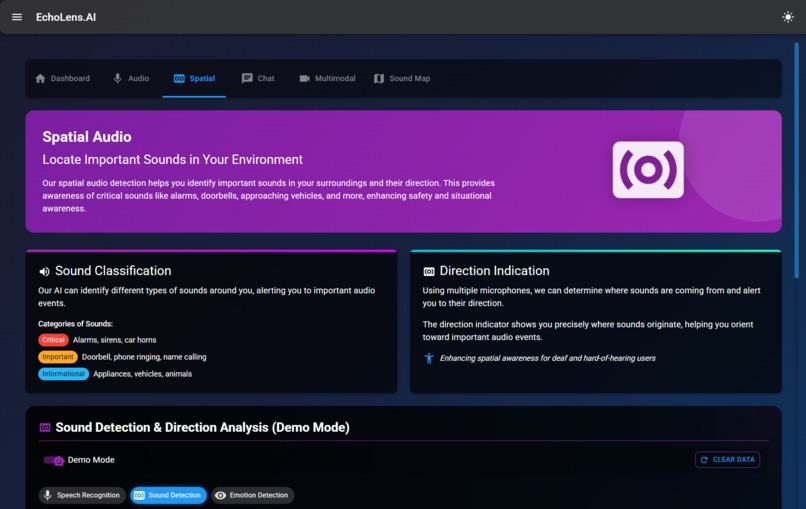Click the refresh icon in Clear Data
Screen dimensions: 806x509
704,460
